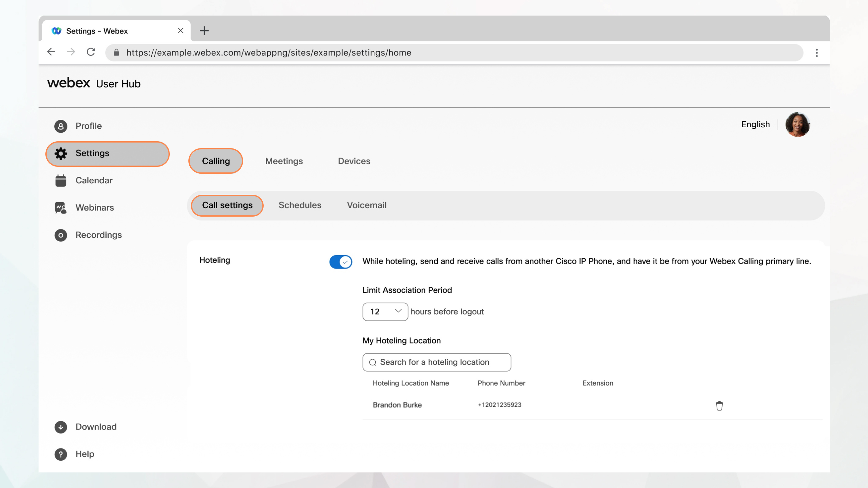868x488 pixels.
Task: Click the Call settings button
Action: (x=227, y=205)
